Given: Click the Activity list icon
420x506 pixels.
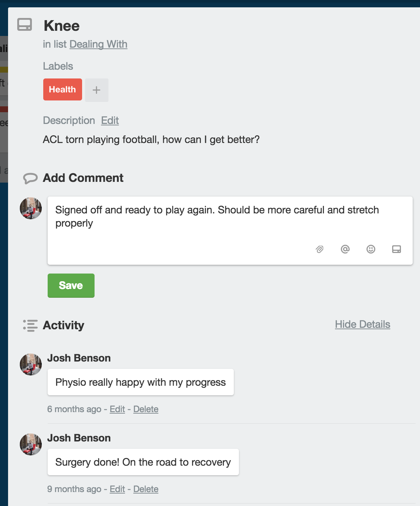Looking at the screenshot, I should (30, 325).
